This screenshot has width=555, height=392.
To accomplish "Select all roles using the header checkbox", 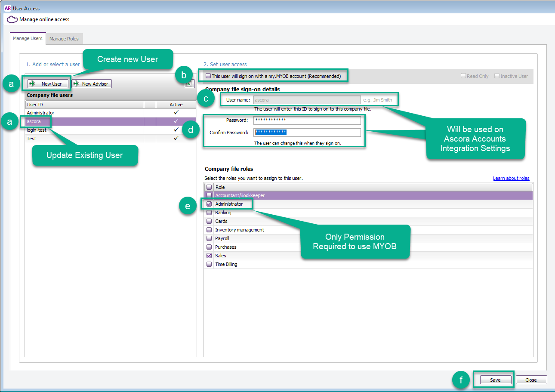I will (x=209, y=187).
